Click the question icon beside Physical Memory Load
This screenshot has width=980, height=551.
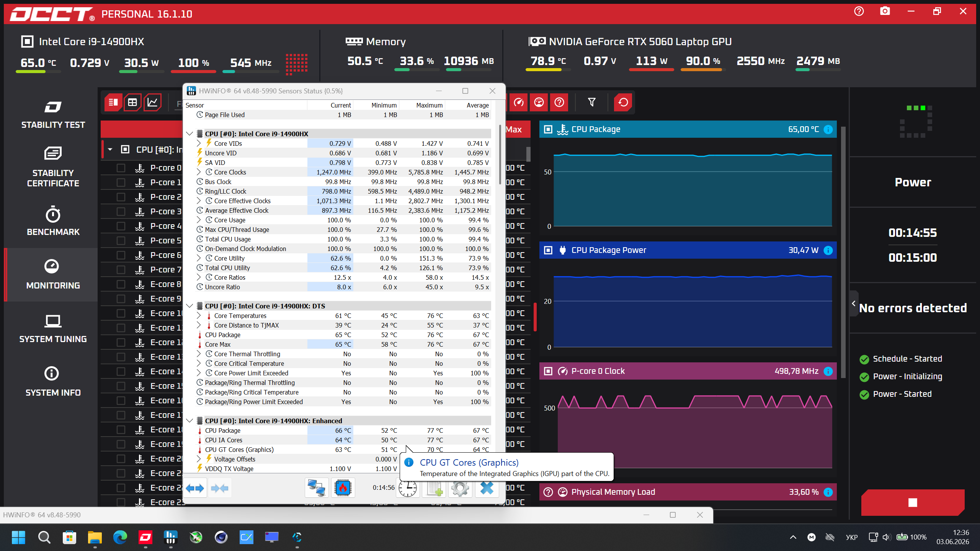tap(548, 492)
